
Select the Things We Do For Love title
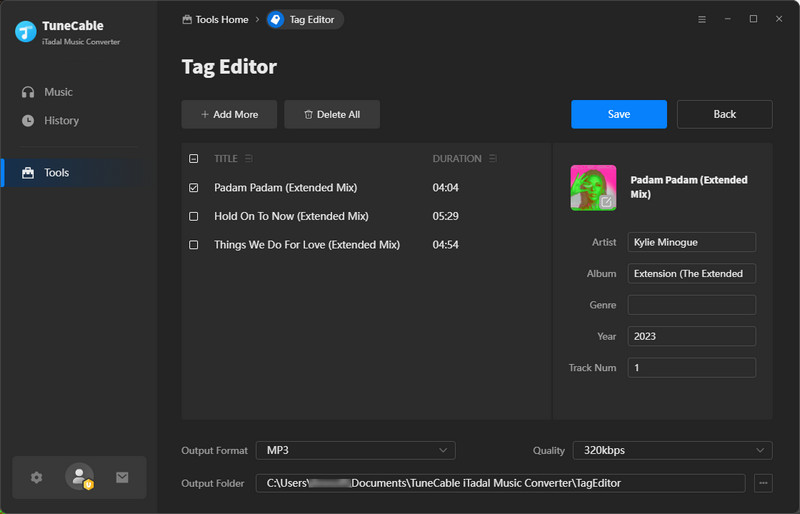307,244
